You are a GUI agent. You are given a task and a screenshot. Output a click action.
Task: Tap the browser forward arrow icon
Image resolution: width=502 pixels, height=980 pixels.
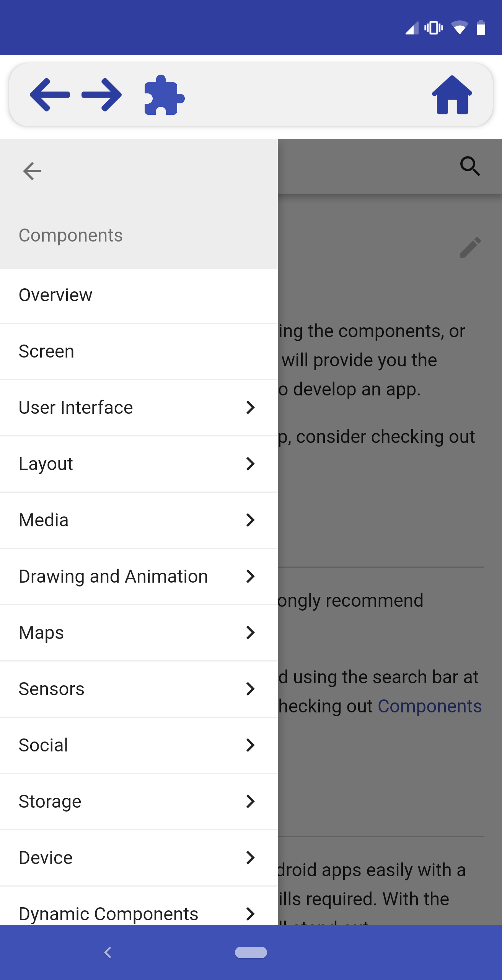102,95
